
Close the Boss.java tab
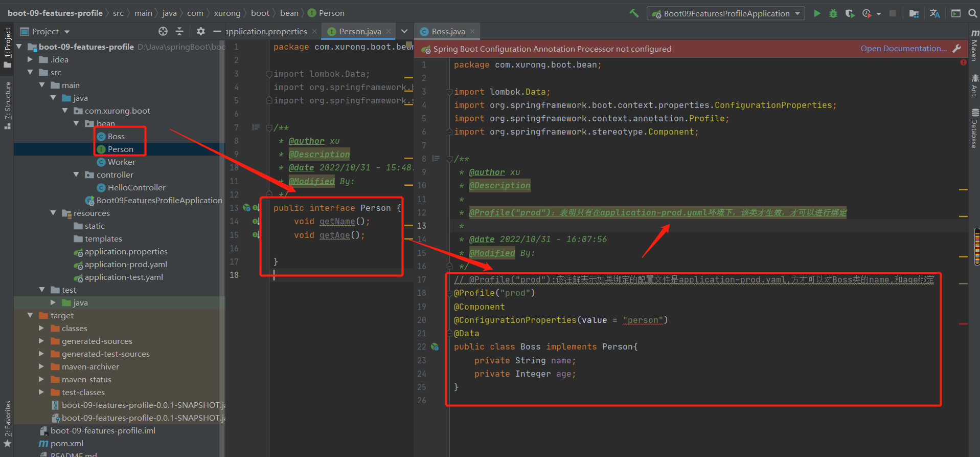(472, 31)
